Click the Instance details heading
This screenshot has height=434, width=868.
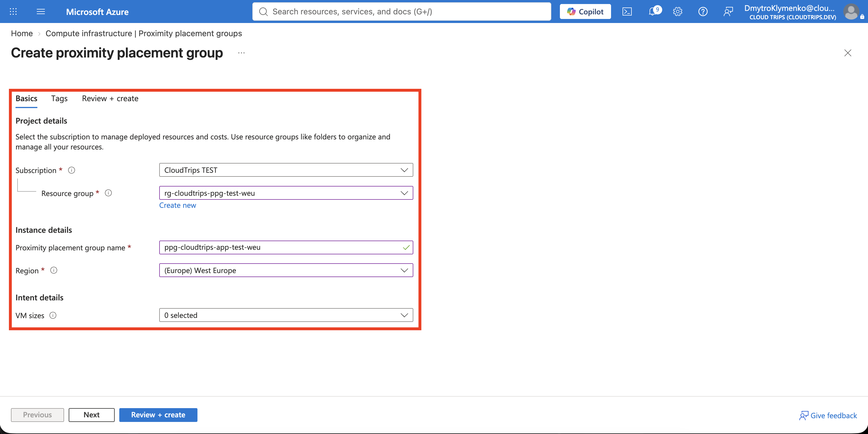pyautogui.click(x=44, y=230)
